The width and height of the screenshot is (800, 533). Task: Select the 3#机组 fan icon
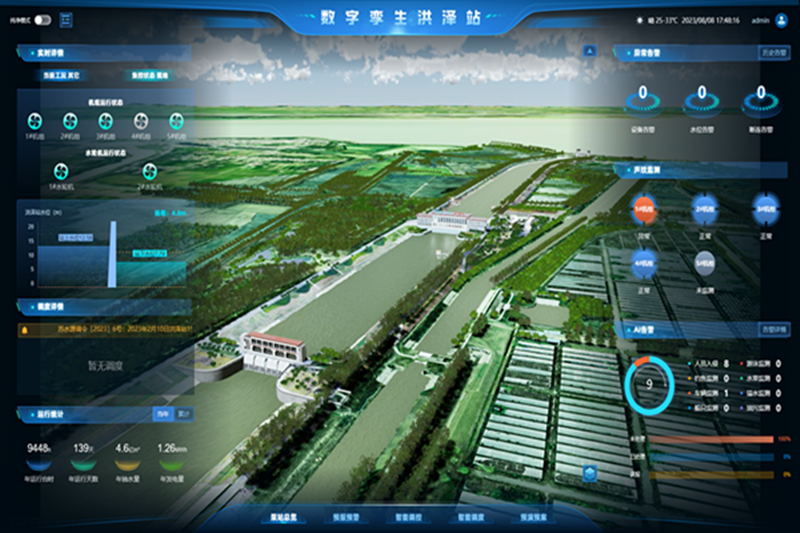pyautogui.click(x=104, y=120)
